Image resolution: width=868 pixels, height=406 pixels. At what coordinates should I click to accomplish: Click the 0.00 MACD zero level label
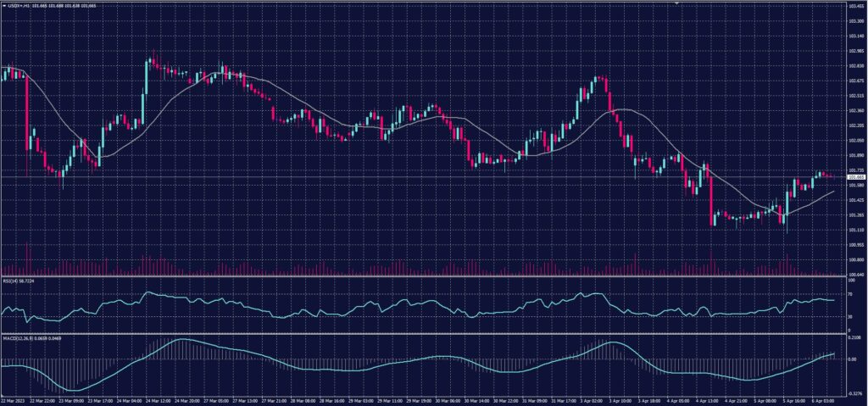pyautogui.click(x=851, y=360)
